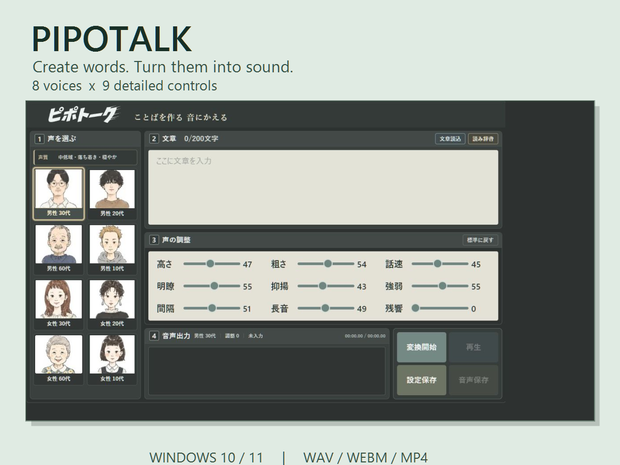Click the 声の調整 section header
Screen dimensions: 620x465
[176, 240]
